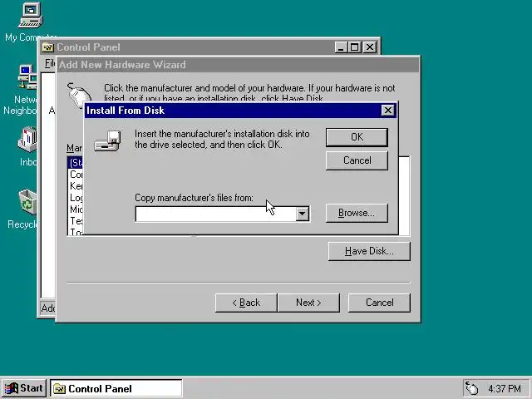Select the manufacturer entry starting with Log

[x=76, y=198]
